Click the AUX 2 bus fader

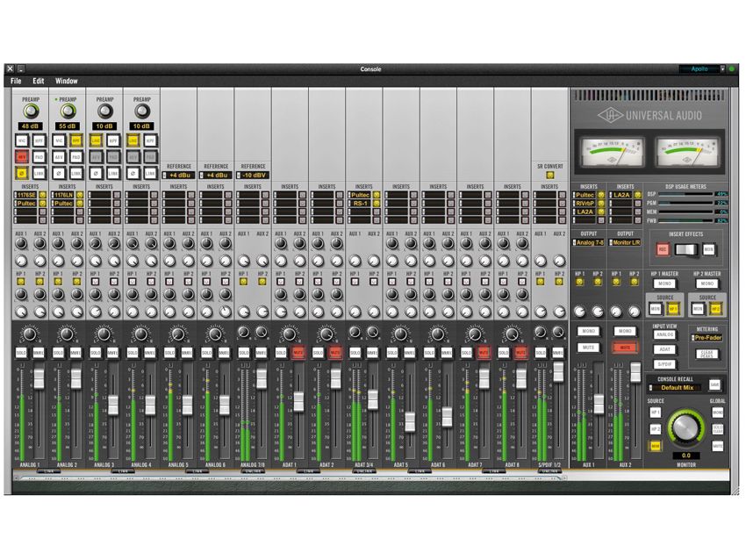(635, 371)
